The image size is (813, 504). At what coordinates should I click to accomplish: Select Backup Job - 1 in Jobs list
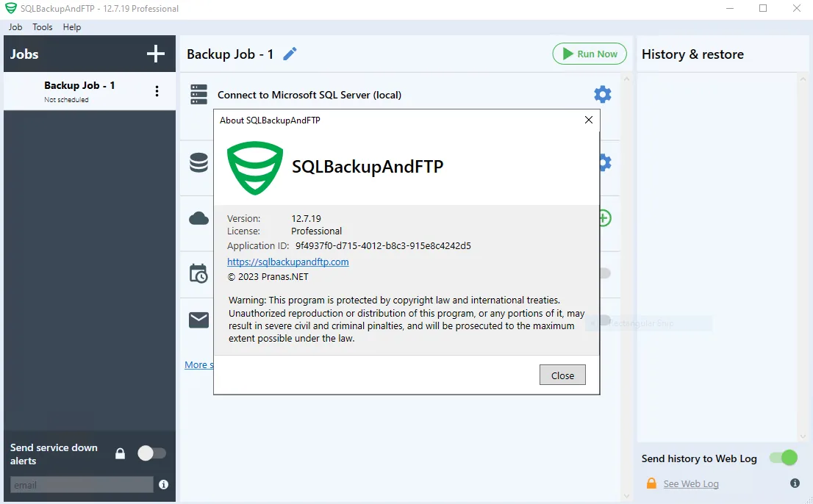90,91
